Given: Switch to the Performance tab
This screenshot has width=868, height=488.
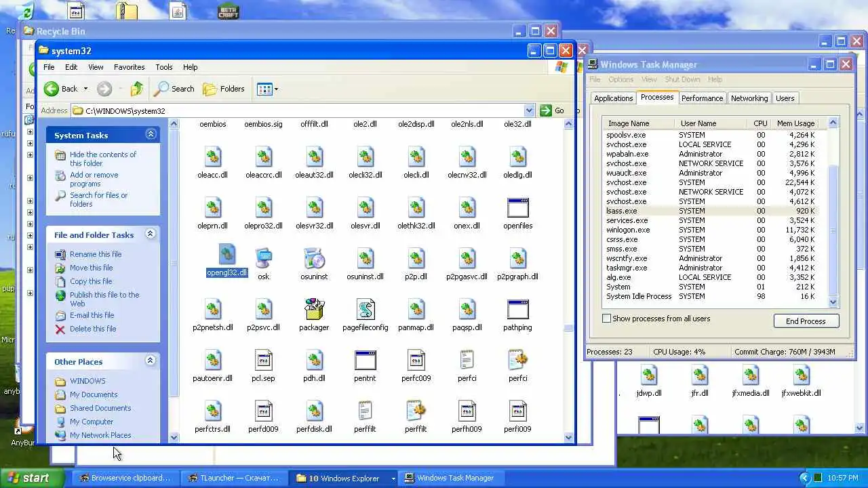Looking at the screenshot, I should click(x=702, y=98).
